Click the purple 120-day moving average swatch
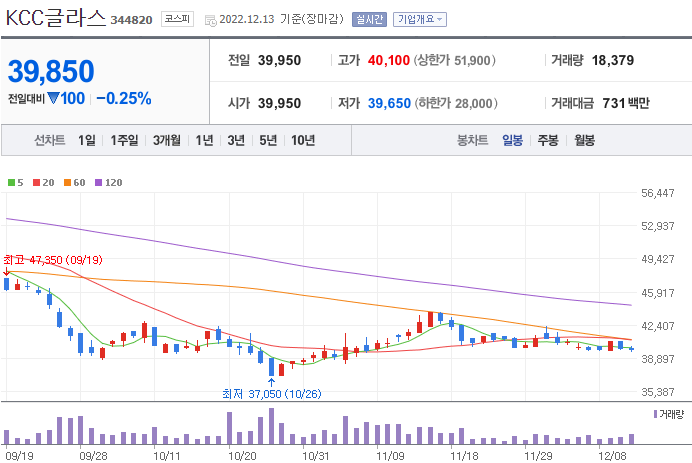The height and width of the screenshot is (463, 692). click(x=98, y=183)
